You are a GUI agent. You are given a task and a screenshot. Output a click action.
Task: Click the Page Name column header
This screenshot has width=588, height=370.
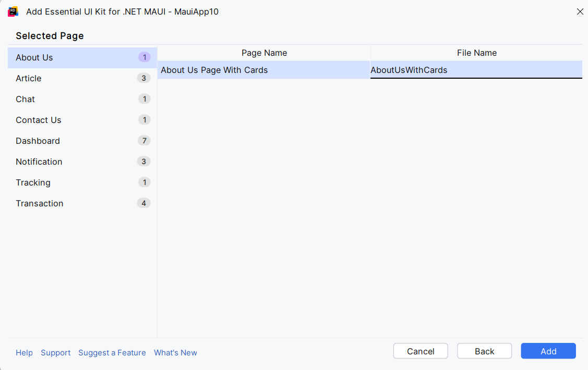tap(264, 53)
